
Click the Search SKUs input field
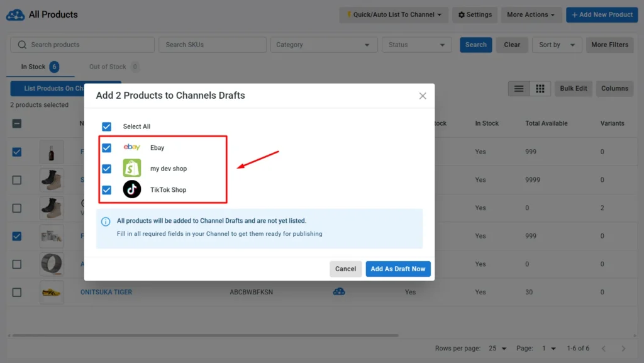[x=213, y=45]
